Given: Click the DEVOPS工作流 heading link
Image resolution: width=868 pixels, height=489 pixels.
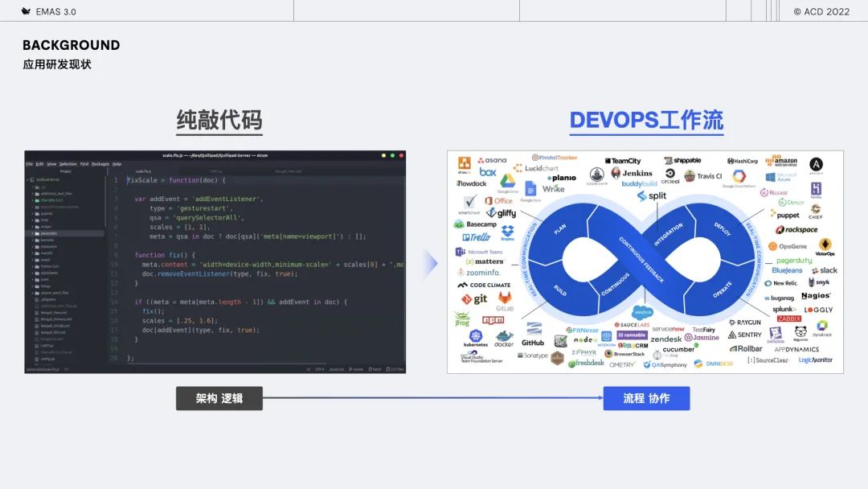Looking at the screenshot, I should pos(646,121).
